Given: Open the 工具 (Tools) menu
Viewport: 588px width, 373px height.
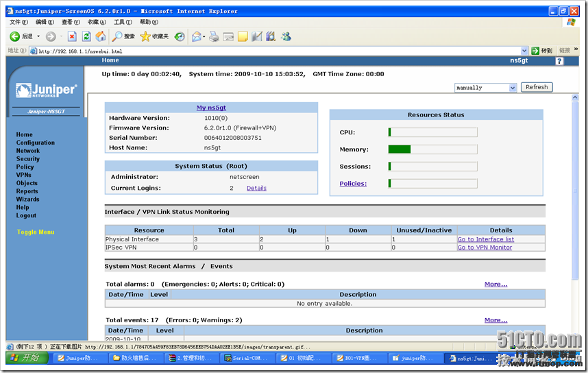Looking at the screenshot, I should [123, 22].
